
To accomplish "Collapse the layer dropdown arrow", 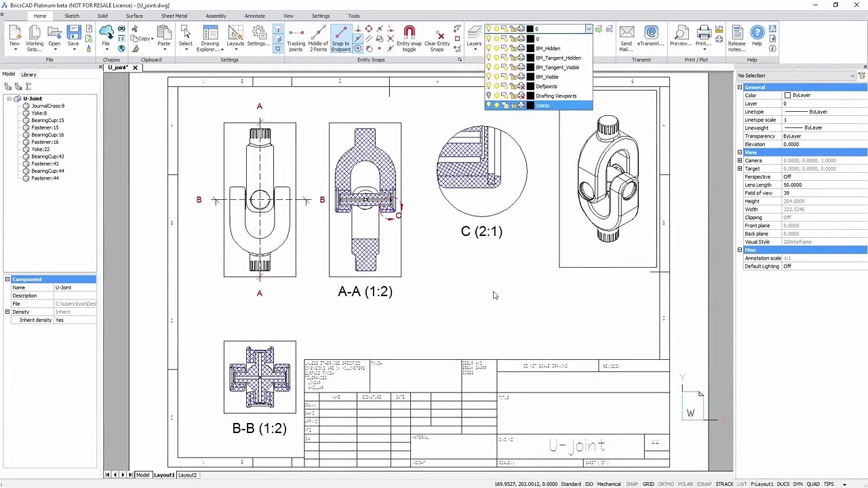I will (589, 29).
